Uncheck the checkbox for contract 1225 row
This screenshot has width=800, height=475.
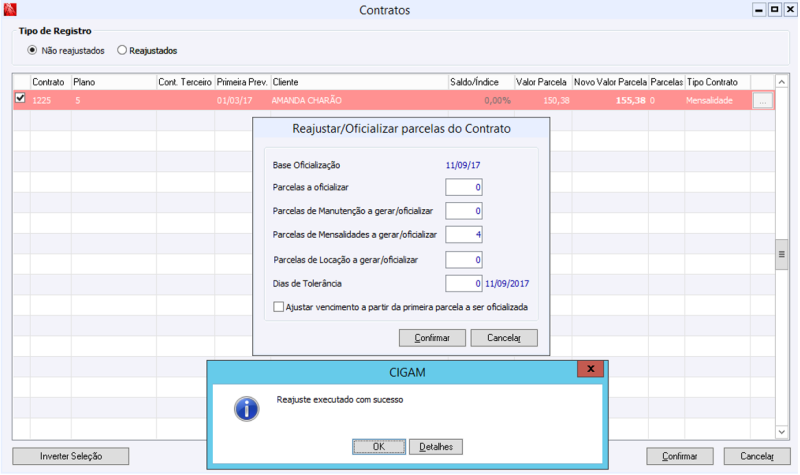[x=20, y=97]
